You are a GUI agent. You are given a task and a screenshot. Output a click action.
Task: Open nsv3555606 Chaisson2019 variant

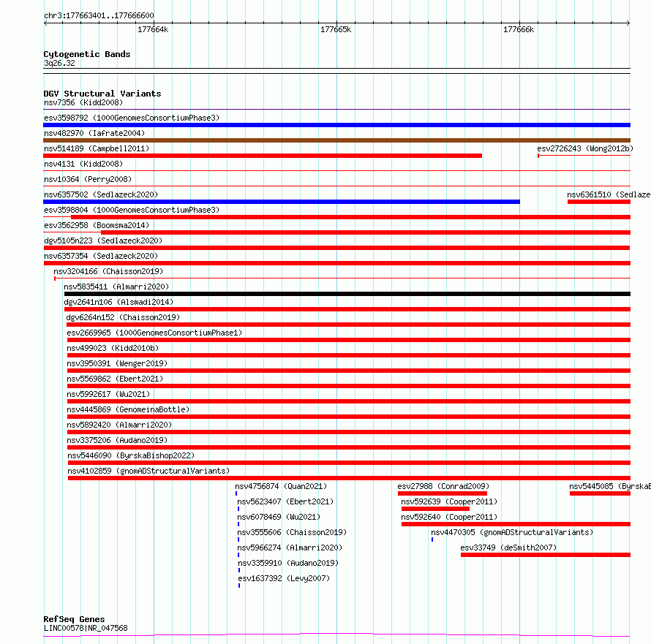[292, 532]
